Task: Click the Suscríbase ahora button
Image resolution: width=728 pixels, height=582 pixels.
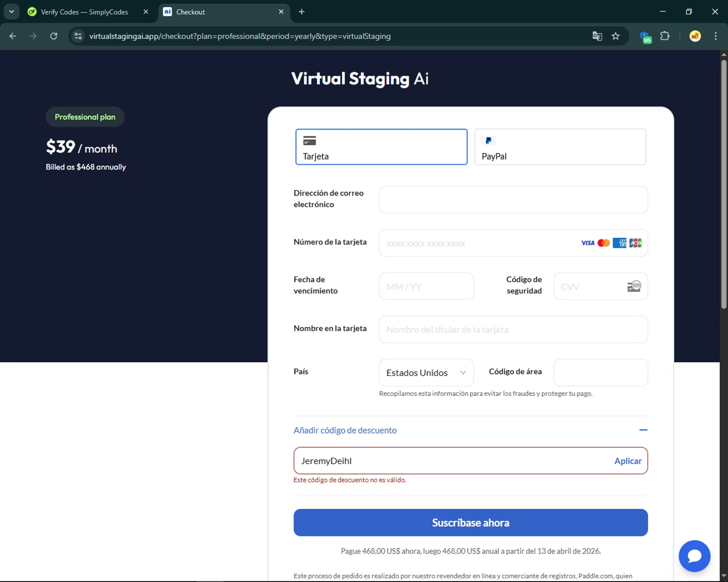Action: tap(471, 522)
